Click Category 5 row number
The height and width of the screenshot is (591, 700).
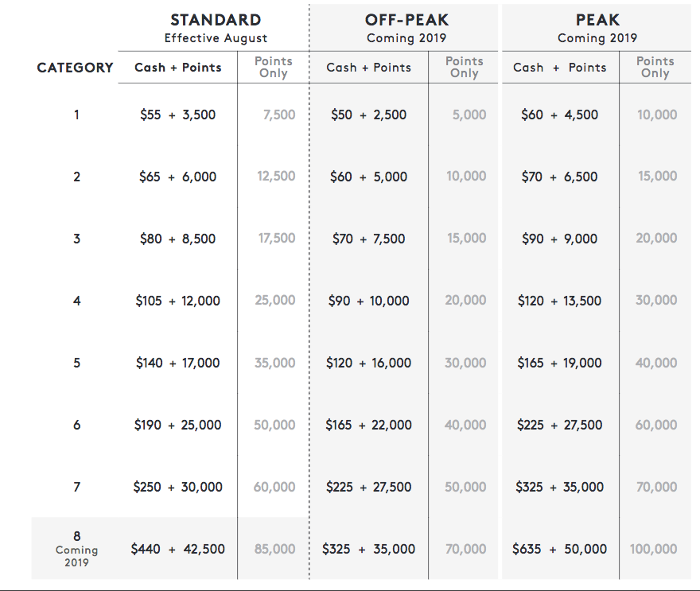point(77,363)
